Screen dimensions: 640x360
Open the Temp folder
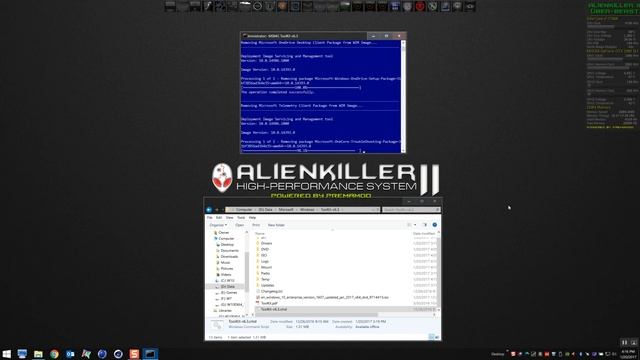tap(265, 279)
